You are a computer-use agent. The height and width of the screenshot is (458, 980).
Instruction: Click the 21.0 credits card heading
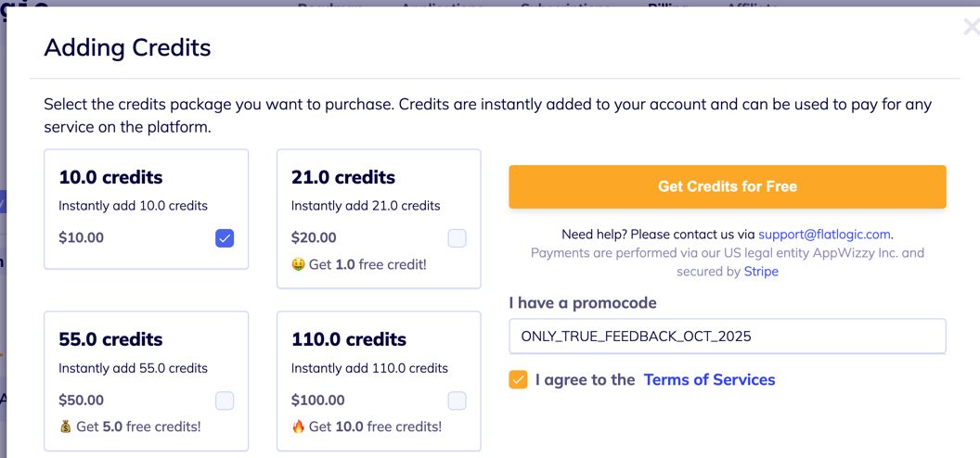(x=343, y=177)
